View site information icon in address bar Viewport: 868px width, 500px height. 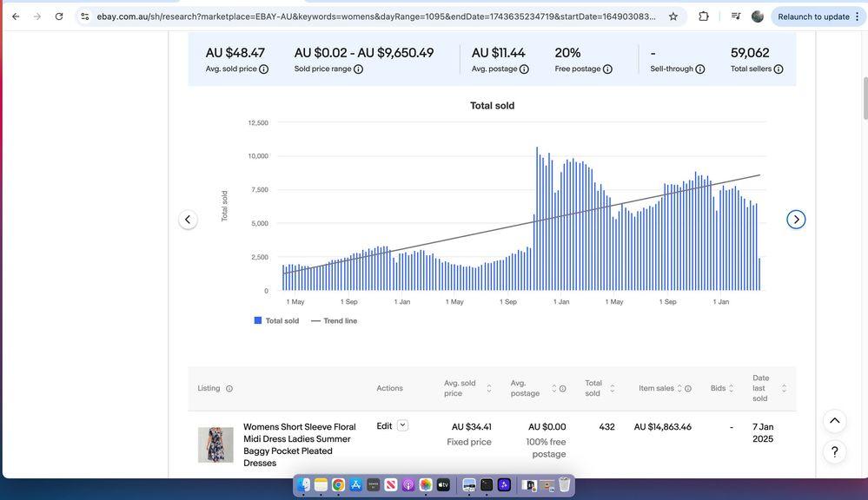point(84,16)
